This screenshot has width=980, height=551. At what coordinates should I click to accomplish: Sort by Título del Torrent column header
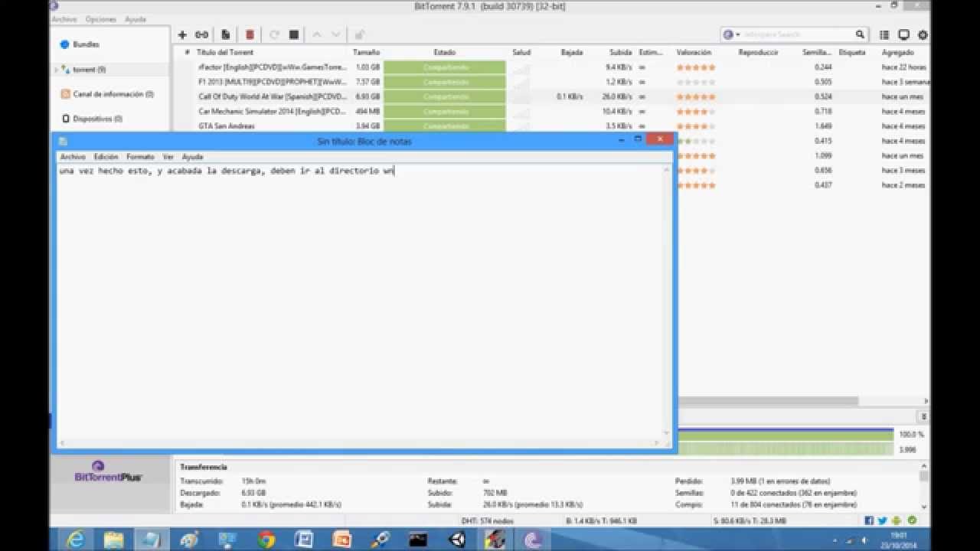click(225, 53)
